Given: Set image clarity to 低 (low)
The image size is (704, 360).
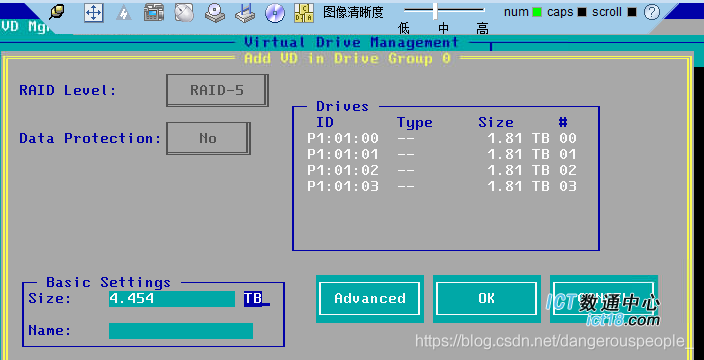Looking at the screenshot, I should tap(404, 29).
